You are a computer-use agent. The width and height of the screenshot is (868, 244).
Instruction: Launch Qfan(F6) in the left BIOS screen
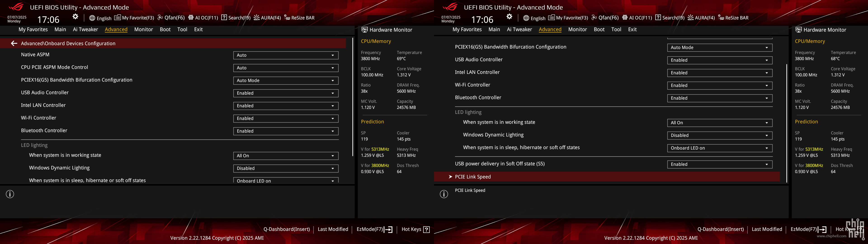coord(171,18)
